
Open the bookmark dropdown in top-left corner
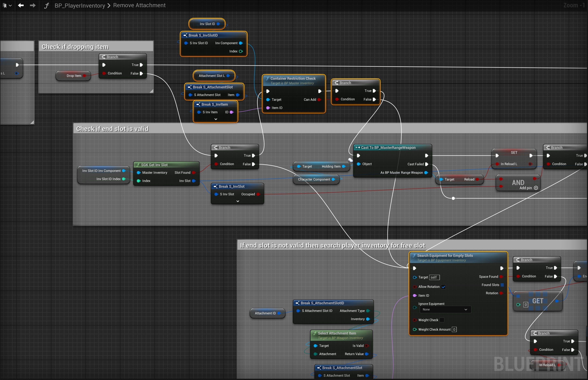(x=7, y=5)
